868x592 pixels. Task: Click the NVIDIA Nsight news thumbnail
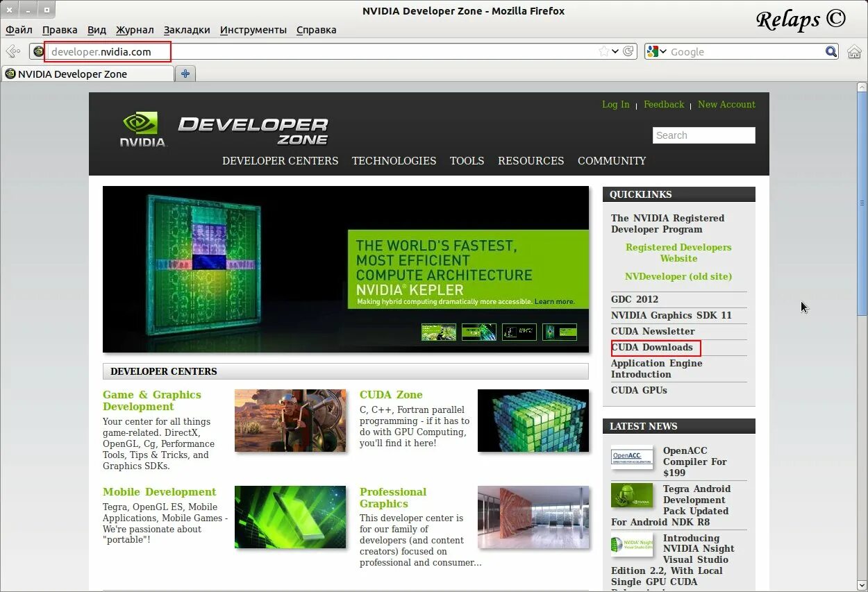point(632,545)
